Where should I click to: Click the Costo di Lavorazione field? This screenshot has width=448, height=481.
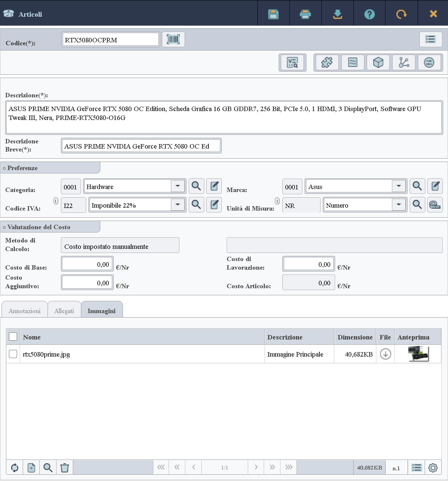[x=309, y=264]
